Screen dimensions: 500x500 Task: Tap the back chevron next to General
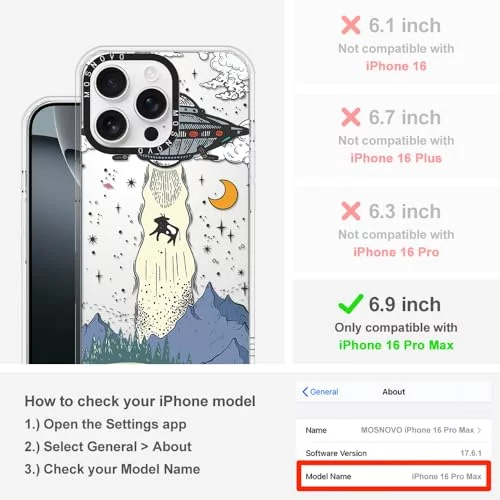coord(305,392)
